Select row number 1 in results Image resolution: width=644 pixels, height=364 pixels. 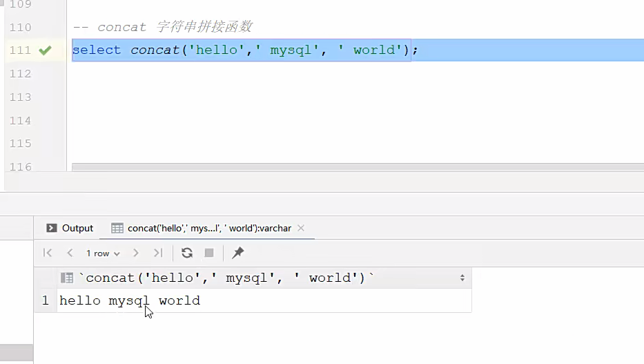click(45, 300)
